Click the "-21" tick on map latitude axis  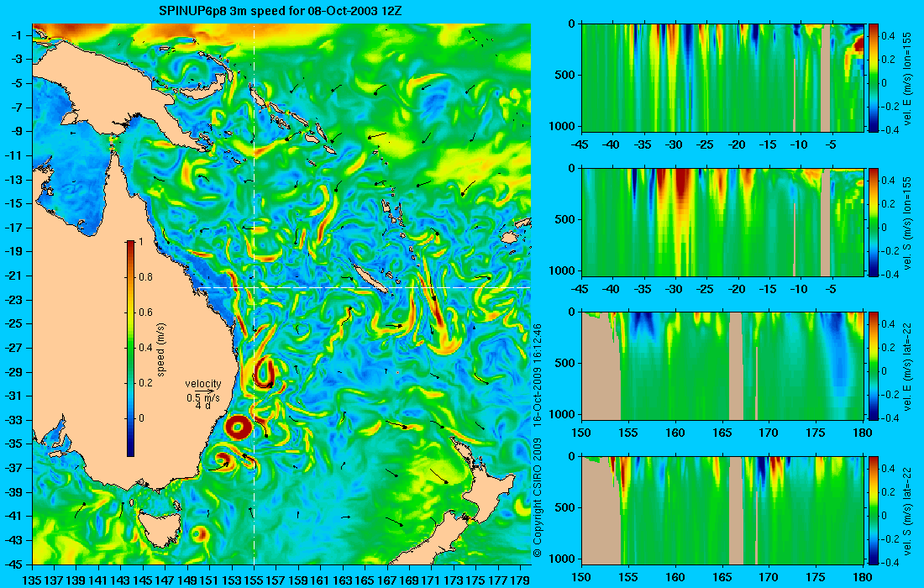tap(14, 276)
